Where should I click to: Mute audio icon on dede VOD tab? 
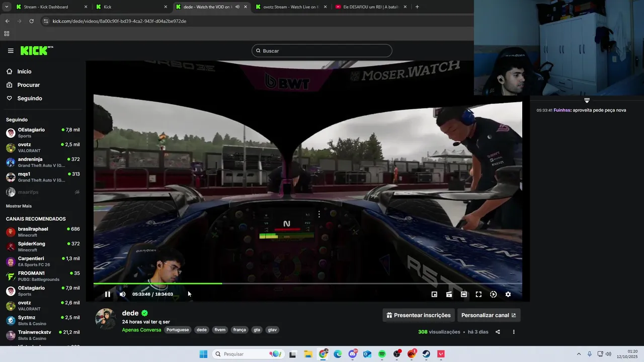(237, 7)
